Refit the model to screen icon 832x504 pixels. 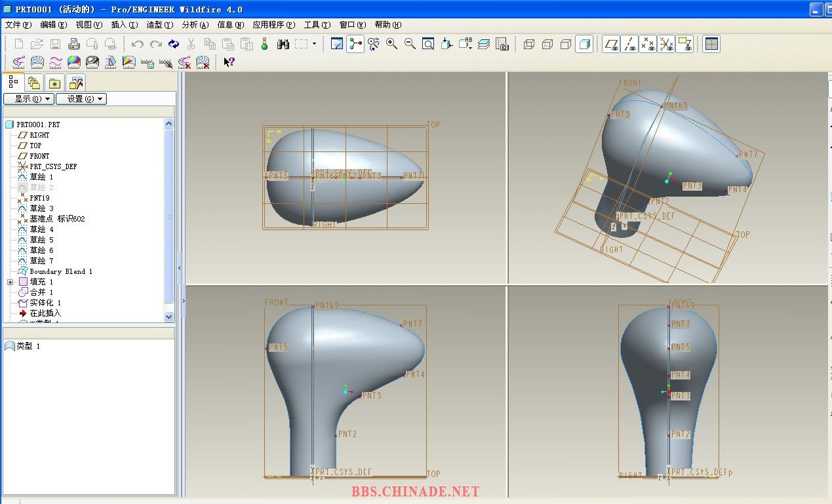pos(428,44)
